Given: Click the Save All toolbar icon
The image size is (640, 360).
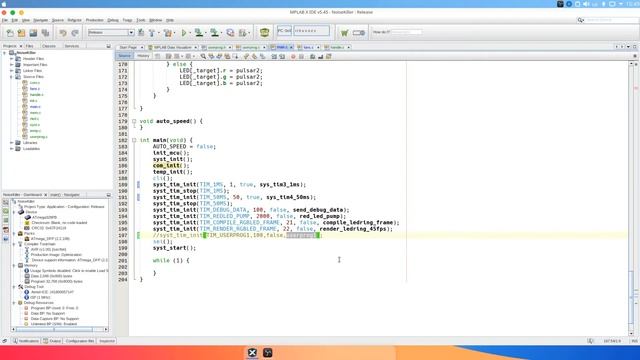Looking at the screenshot, I should (45, 33).
